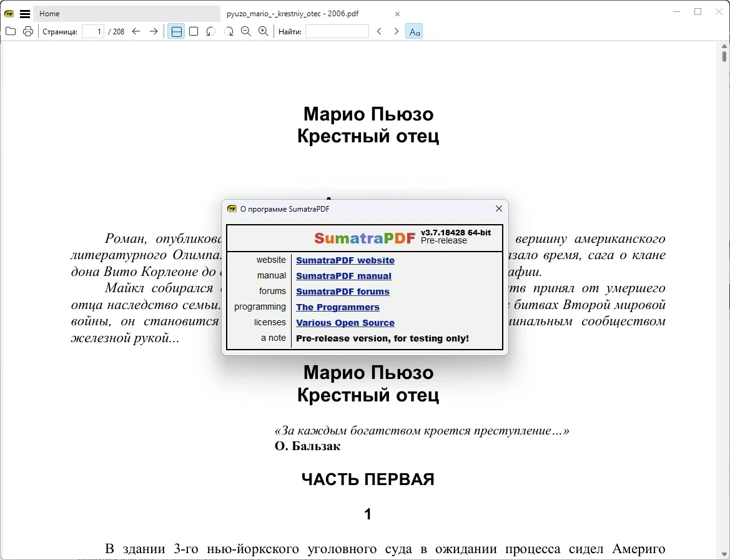
Task: Maximize the SumatraPDF window
Action: point(698,12)
